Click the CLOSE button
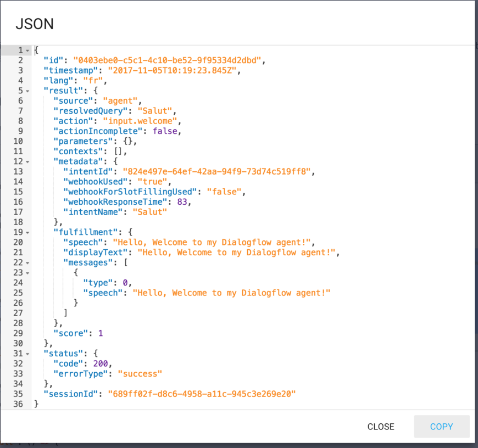 pyautogui.click(x=381, y=427)
